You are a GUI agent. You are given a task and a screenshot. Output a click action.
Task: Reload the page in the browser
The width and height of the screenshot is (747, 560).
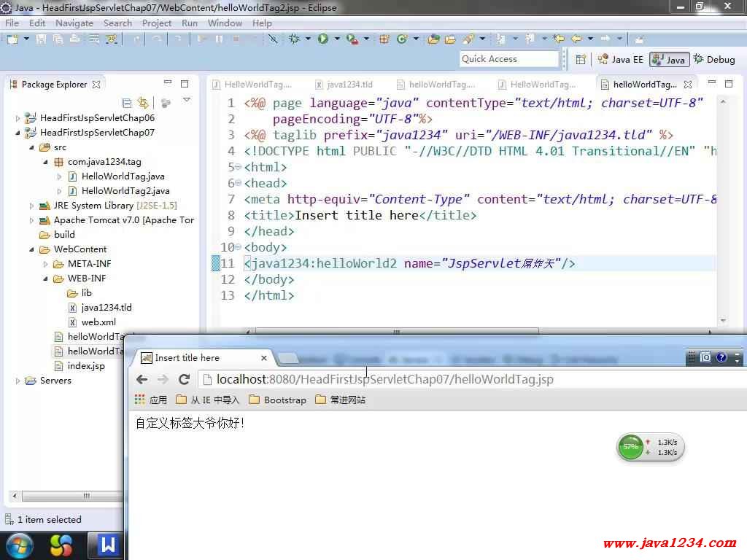(185, 379)
